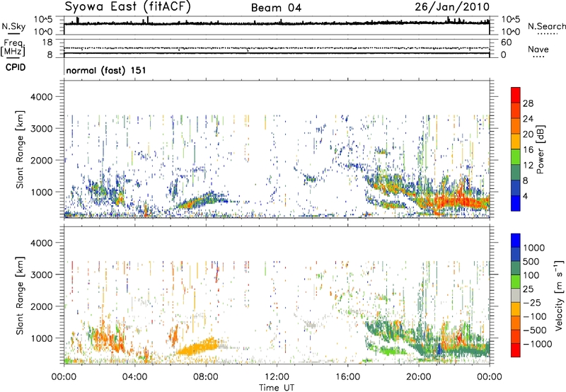Click the '500' label on Velocity color bar
Screen dimensions: 566x392
tap(531, 262)
